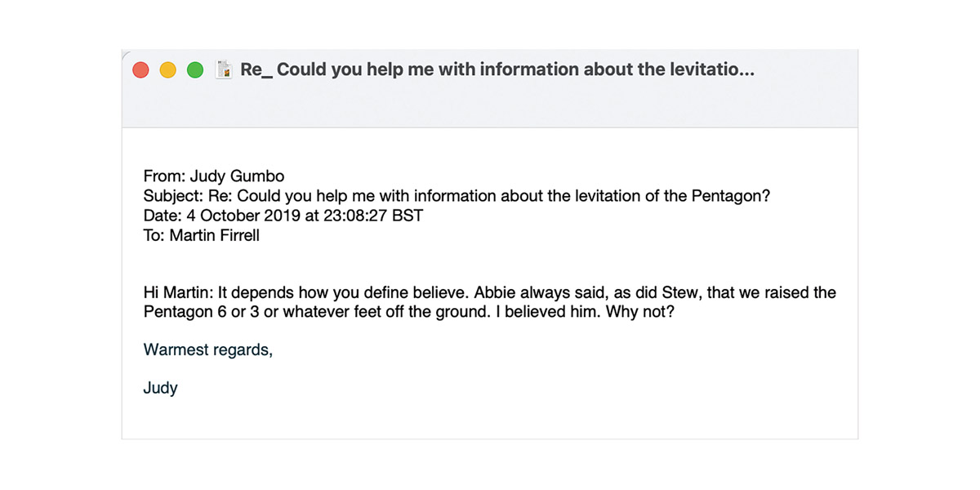
Task: Click the document icon in the title bar
Action: [x=224, y=70]
